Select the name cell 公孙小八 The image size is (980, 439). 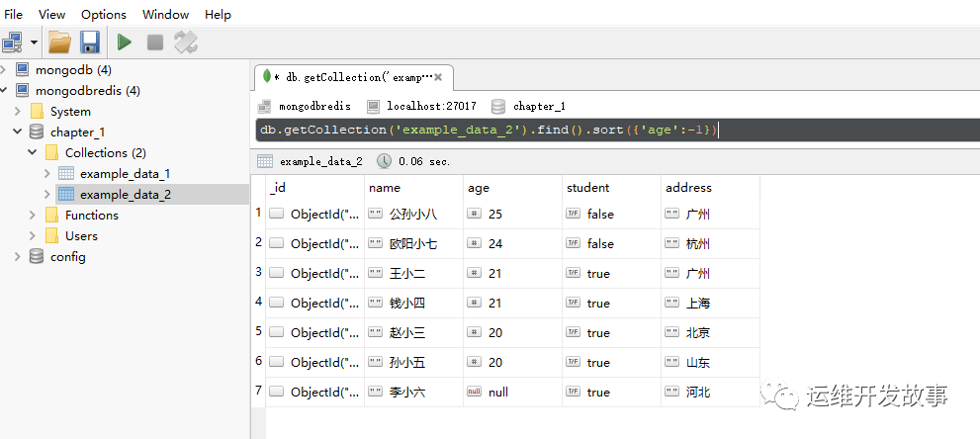point(413,215)
